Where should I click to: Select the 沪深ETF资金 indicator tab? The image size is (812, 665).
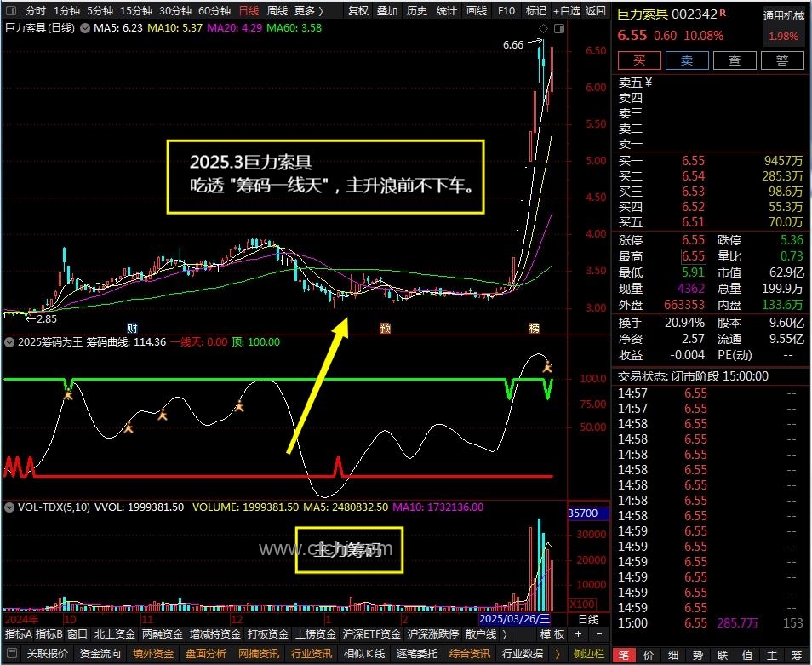click(371, 634)
